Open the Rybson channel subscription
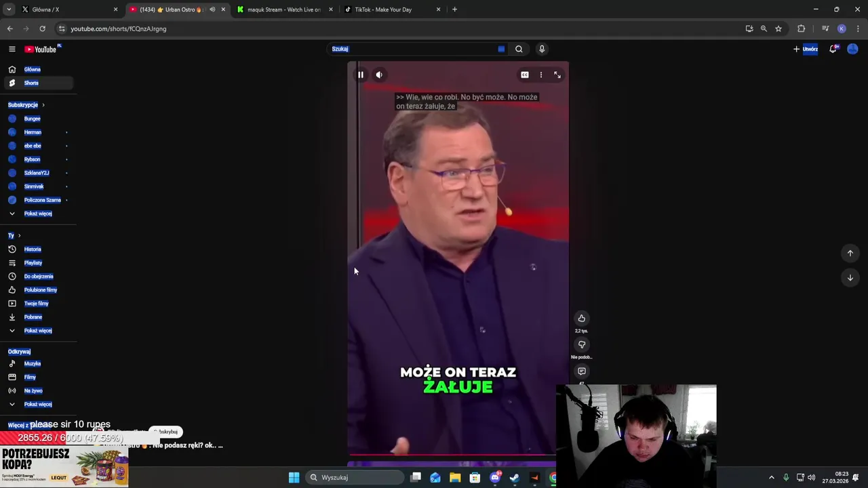This screenshot has height=488, width=868. [38, 159]
